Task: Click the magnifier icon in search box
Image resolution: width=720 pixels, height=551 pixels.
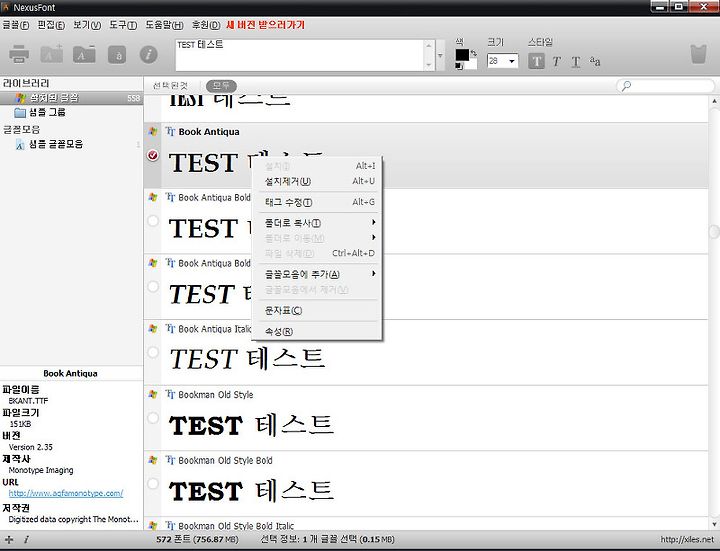Action: (626, 86)
